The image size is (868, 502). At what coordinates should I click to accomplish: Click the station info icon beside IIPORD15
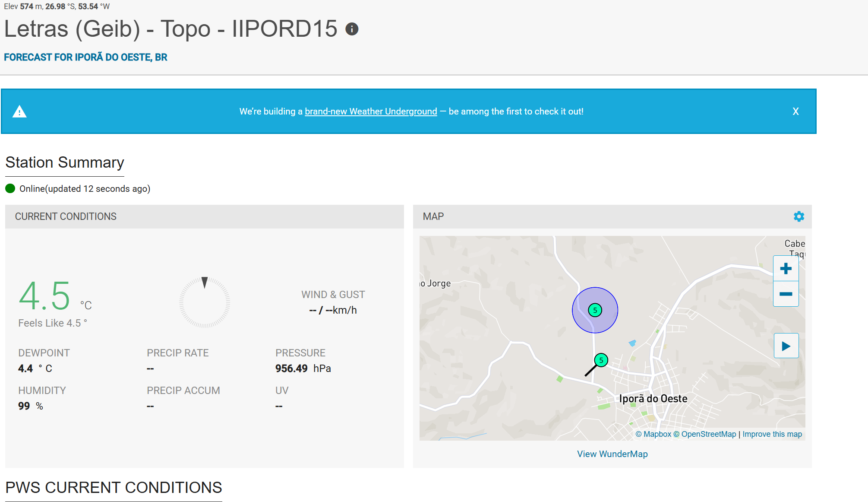pos(352,29)
